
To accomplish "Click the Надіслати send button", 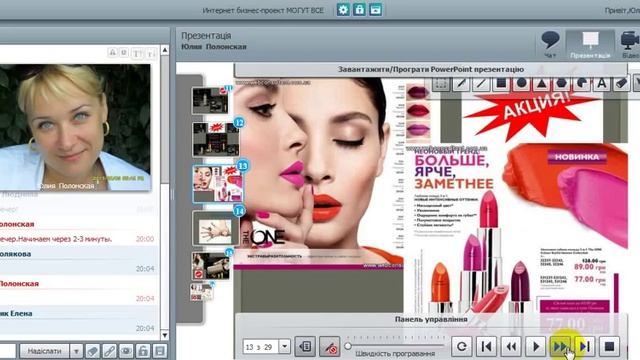I will click(44, 351).
